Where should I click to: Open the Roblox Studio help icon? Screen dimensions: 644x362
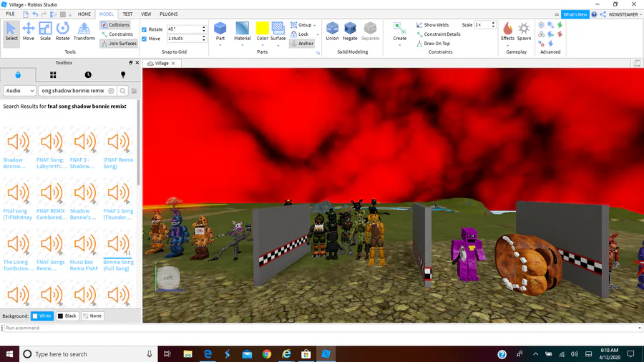coord(594,14)
